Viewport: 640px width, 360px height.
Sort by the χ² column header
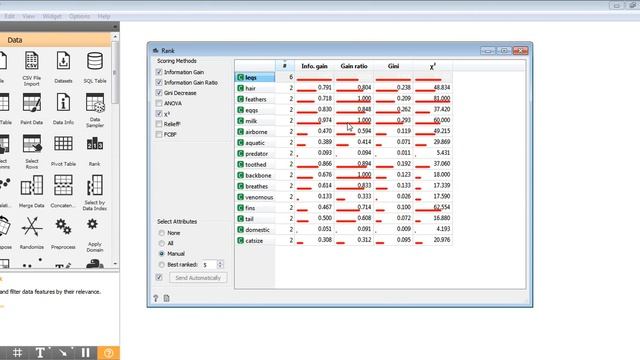coord(433,66)
